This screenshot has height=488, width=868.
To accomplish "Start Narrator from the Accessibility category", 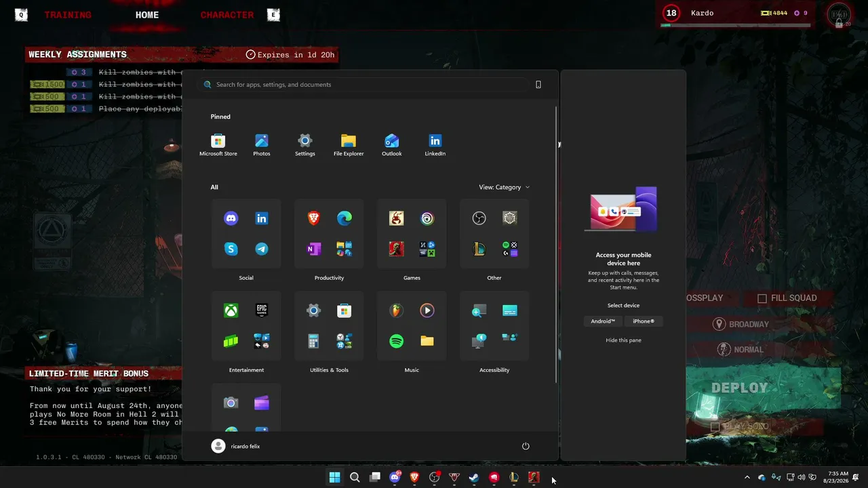I will (479, 341).
